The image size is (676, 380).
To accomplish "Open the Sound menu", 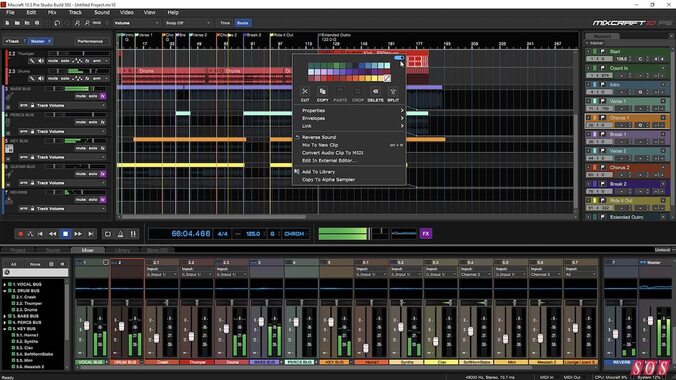I will [x=102, y=13].
